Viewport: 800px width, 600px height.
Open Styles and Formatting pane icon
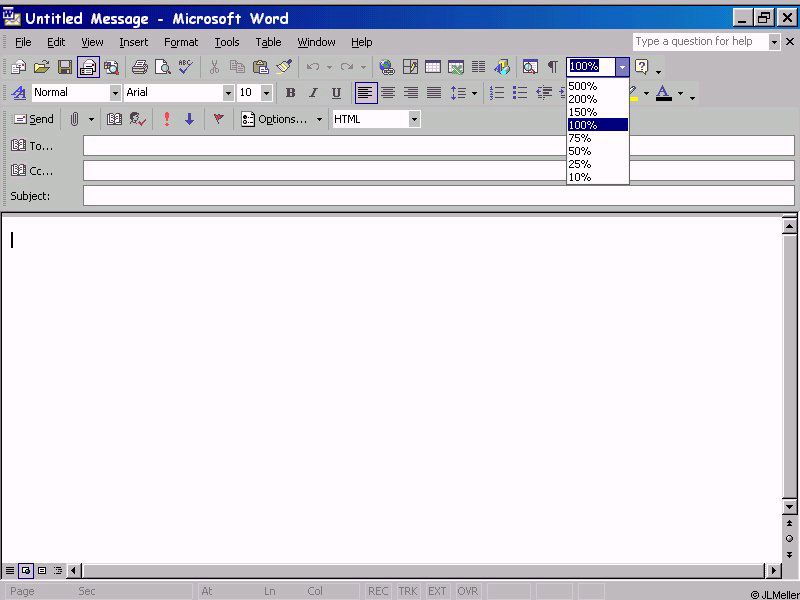[x=19, y=93]
